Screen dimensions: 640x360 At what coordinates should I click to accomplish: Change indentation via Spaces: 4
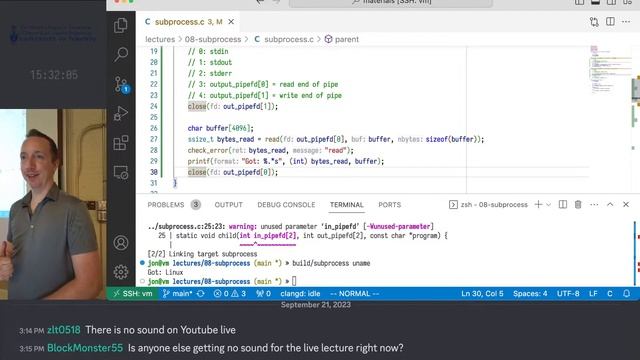530,293
